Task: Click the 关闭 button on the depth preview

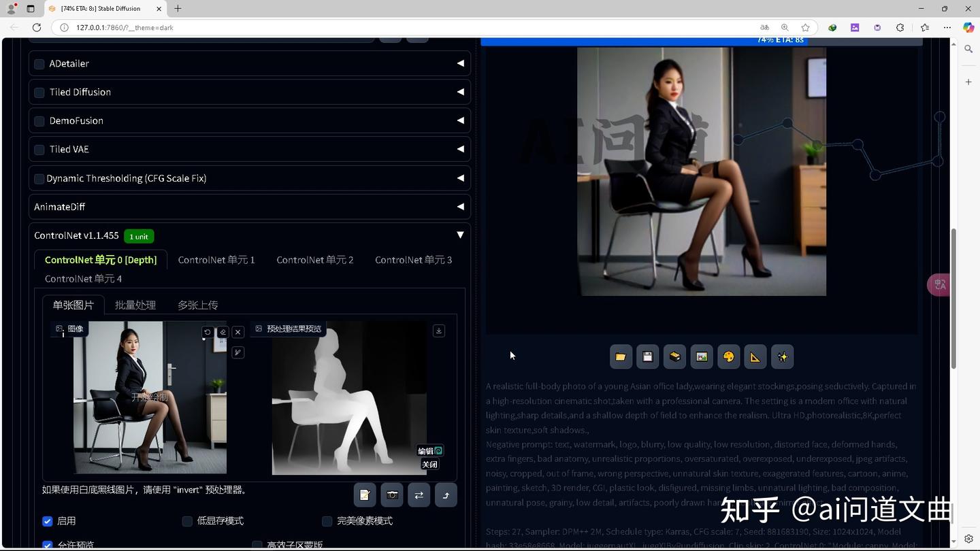Action: (x=429, y=464)
